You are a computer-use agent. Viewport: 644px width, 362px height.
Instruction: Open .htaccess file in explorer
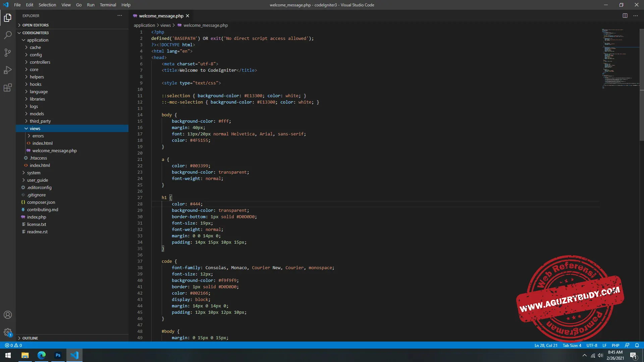click(x=72, y=158)
